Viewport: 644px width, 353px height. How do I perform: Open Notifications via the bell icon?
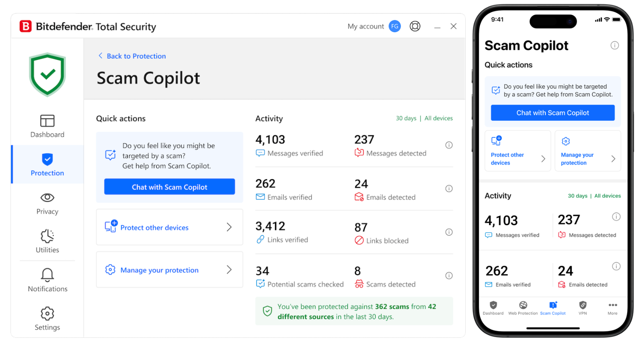point(47,274)
